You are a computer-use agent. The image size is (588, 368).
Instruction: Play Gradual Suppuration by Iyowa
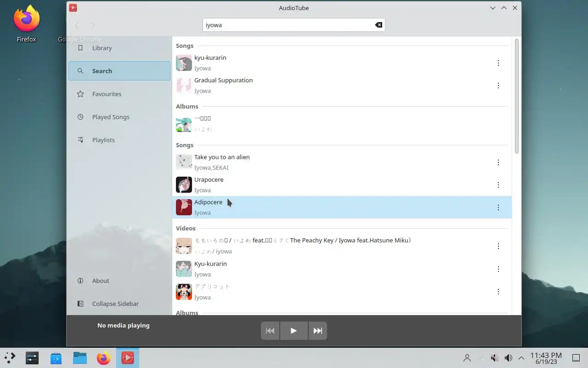coord(342,86)
